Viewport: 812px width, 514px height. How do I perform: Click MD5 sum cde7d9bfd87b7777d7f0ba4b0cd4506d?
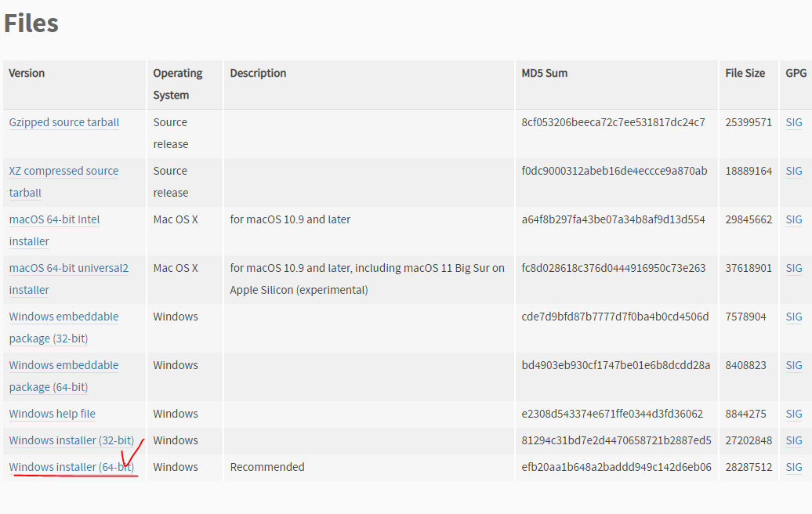click(615, 317)
